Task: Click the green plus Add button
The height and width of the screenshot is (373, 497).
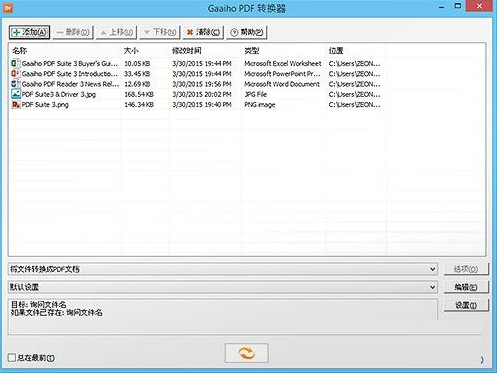Action: (29, 32)
